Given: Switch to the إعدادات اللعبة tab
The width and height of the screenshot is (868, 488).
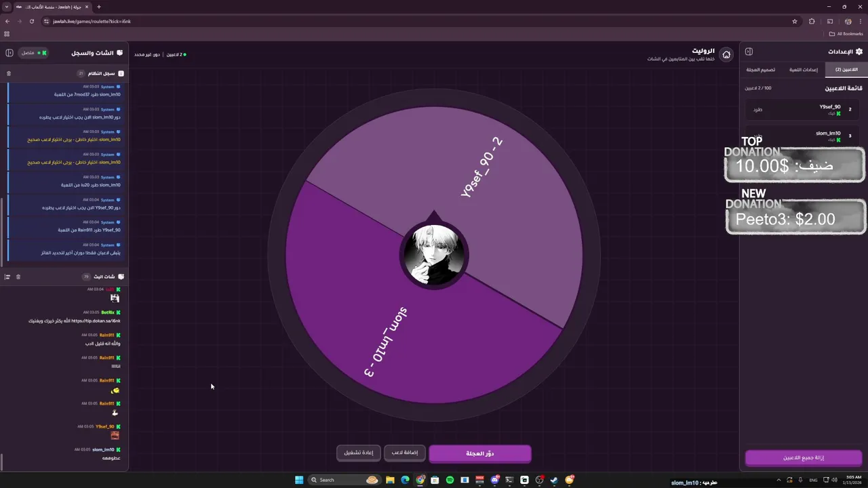Looking at the screenshot, I should coord(804,69).
